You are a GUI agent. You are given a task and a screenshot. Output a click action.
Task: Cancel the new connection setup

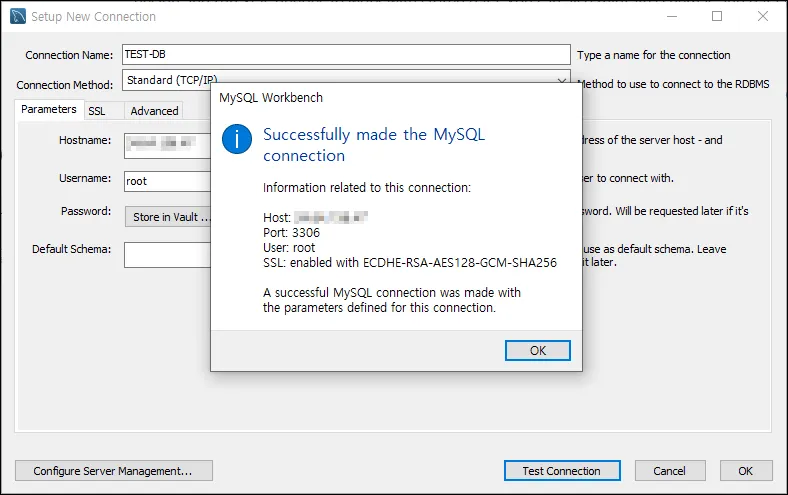click(x=669, y=470)
